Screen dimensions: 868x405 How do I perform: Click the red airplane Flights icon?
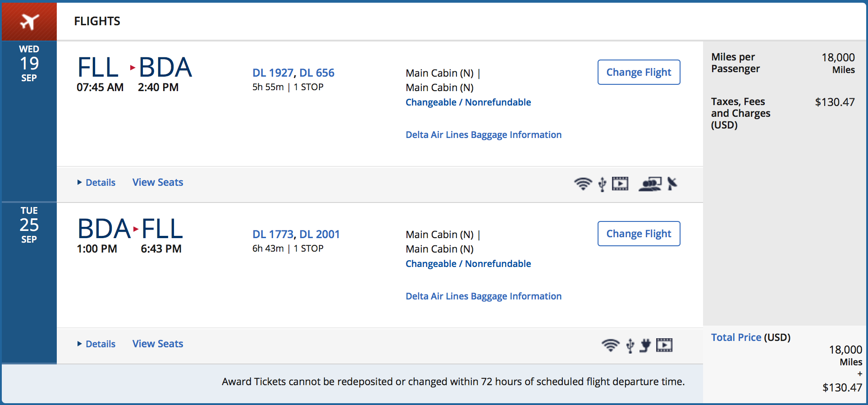(x=29, y=21)
